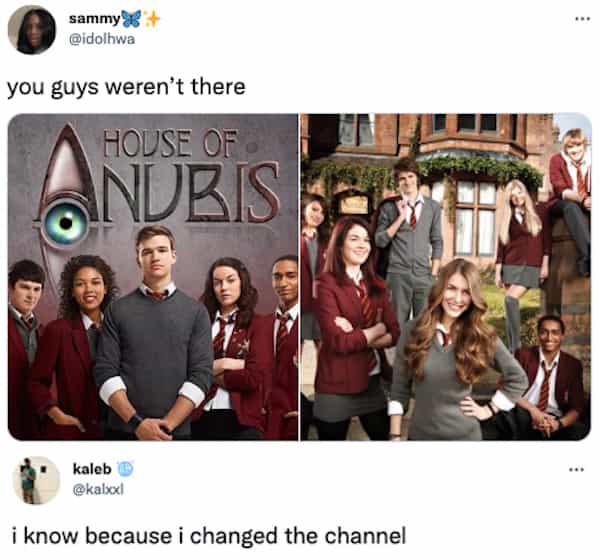Open the cast photo outside the house
600x560 pixels.
click(446, 277)
